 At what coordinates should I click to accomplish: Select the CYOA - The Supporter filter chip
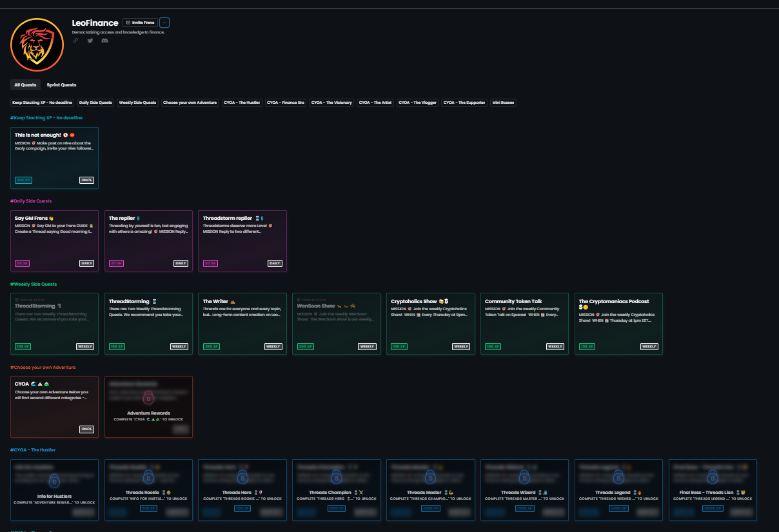coord(464,103)
